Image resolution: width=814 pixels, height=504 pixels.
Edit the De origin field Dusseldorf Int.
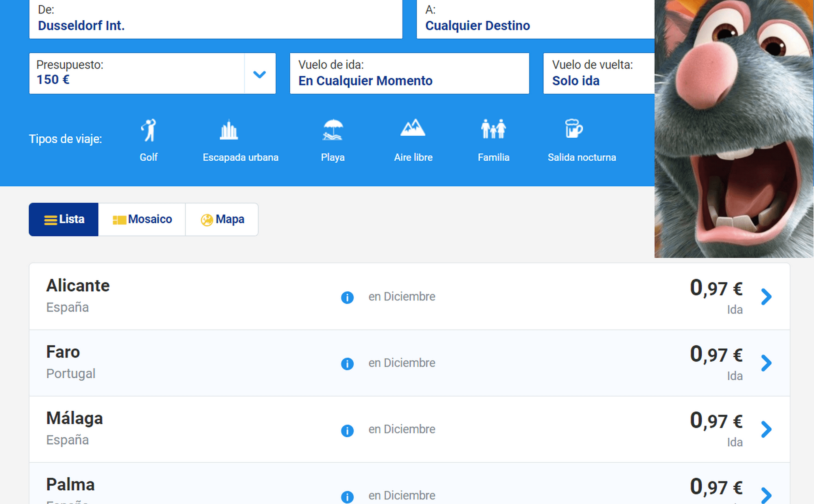(216, 19)
